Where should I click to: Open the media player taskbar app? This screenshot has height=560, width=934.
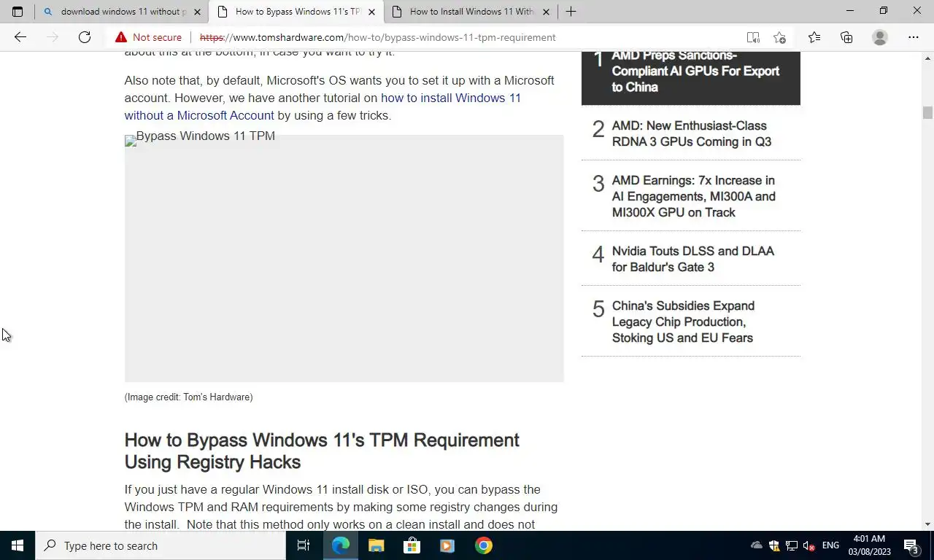click(447, 545)
